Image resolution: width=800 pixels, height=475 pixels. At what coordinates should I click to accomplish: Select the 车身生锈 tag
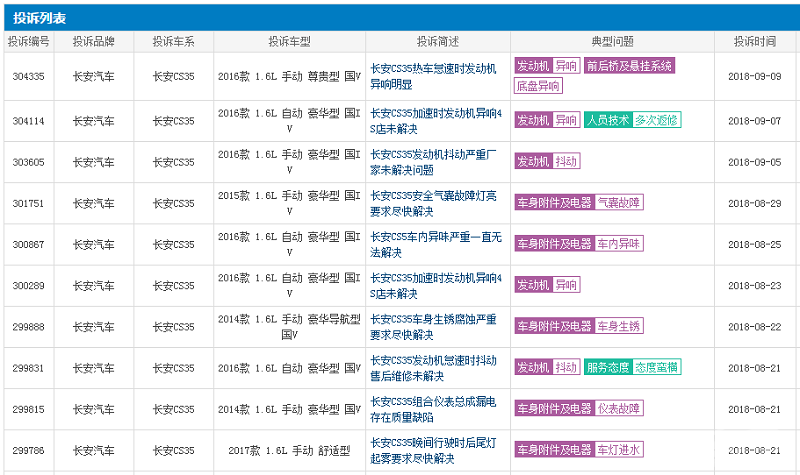619,326
